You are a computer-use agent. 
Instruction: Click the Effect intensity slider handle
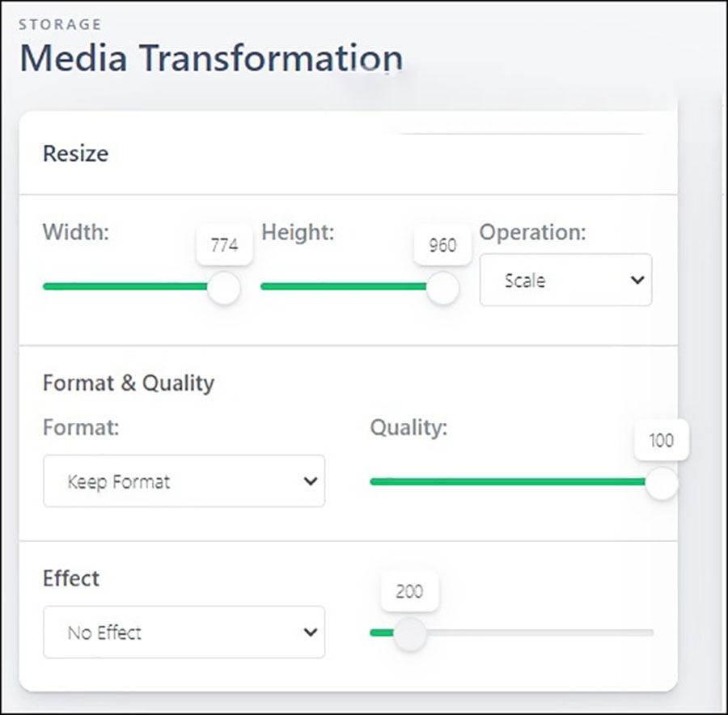(409, 633)
